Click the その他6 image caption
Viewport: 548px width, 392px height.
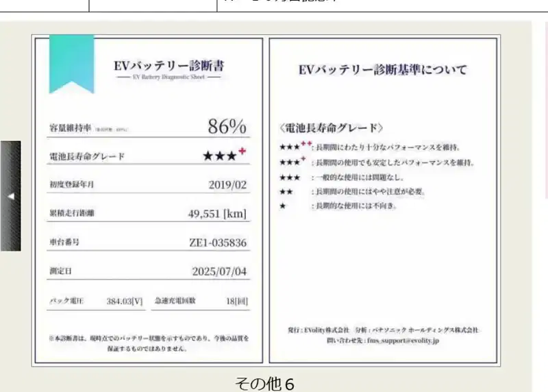click(x=264, y=384)
